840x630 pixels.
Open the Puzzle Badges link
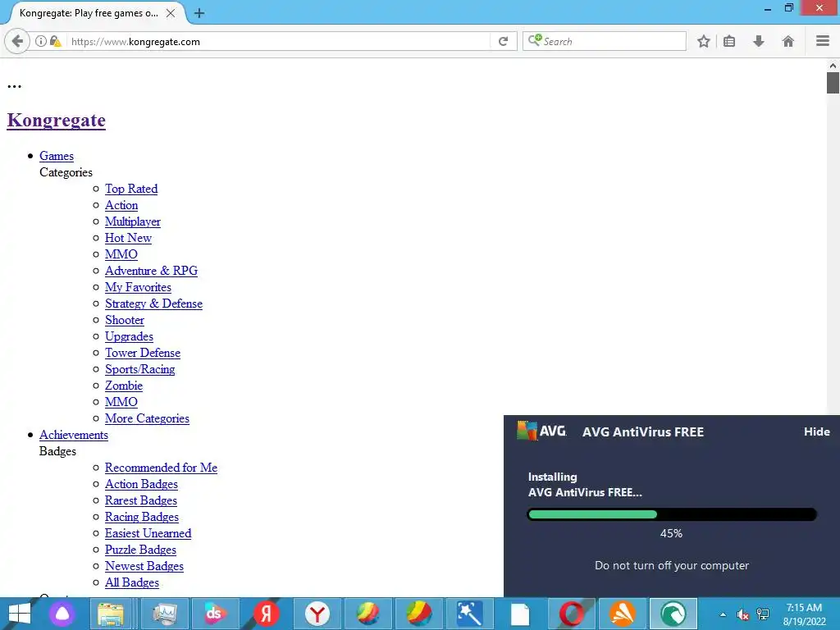pyautogui.click(x=140, y=550)
